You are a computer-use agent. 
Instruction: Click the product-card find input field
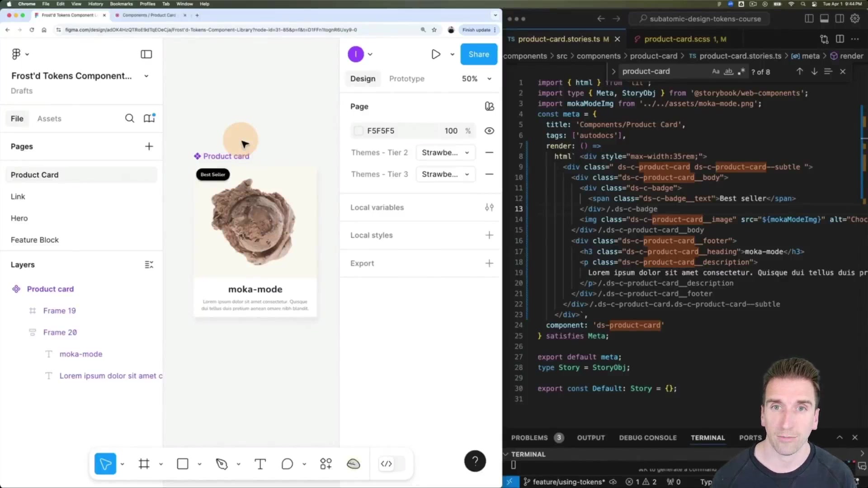pos(662,71)
